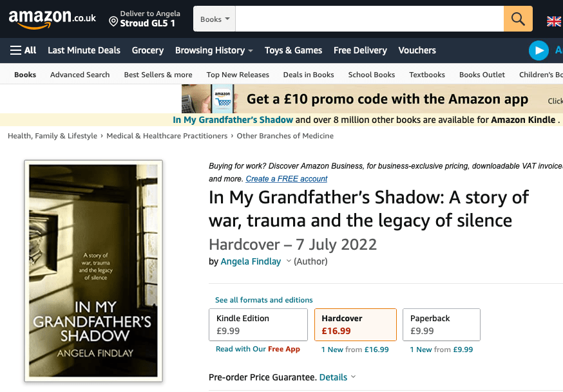The width and height of the screenshot is (563, 392).
Task: Select the Paperback format option
Action: 441,324
